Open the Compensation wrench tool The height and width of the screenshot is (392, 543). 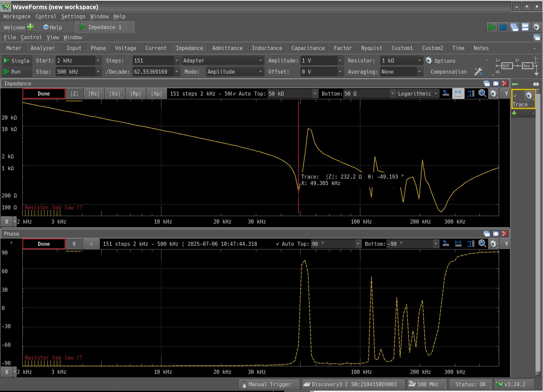pos(478,72)
